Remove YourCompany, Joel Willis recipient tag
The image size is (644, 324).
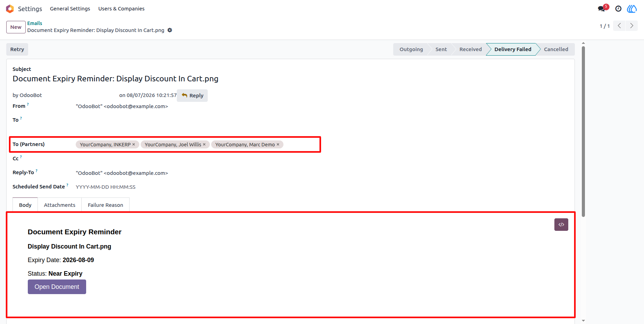[204, 144]
